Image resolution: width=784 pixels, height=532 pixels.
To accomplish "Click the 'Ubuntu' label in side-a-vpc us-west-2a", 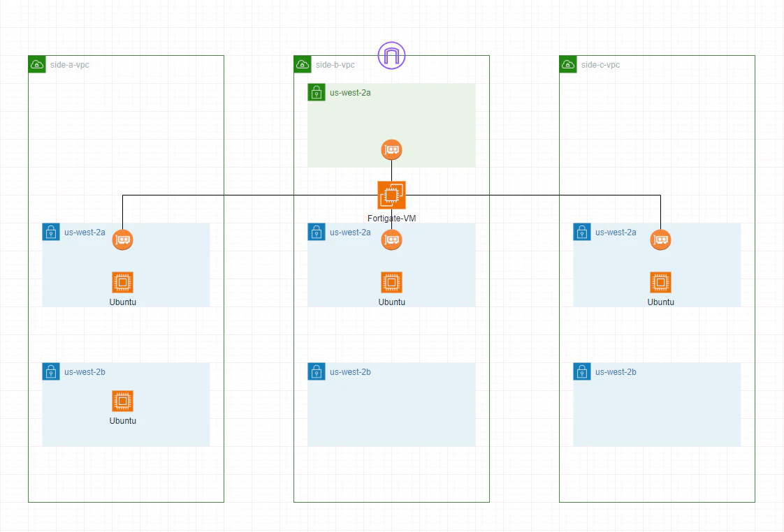I will (x=122, y=302).
